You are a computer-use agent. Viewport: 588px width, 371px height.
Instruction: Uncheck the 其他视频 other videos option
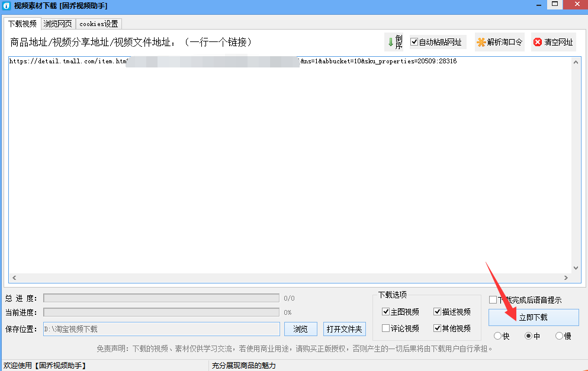coord(436,328)
